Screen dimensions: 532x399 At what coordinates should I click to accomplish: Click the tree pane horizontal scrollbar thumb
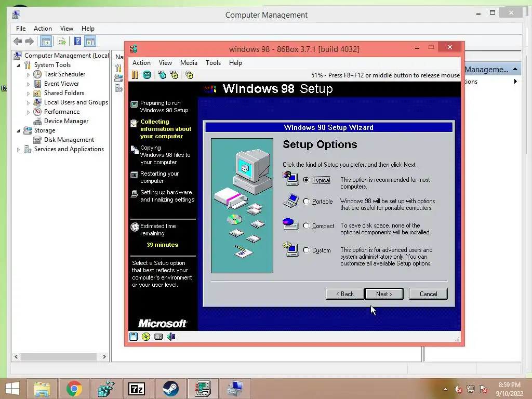(58, 356)
